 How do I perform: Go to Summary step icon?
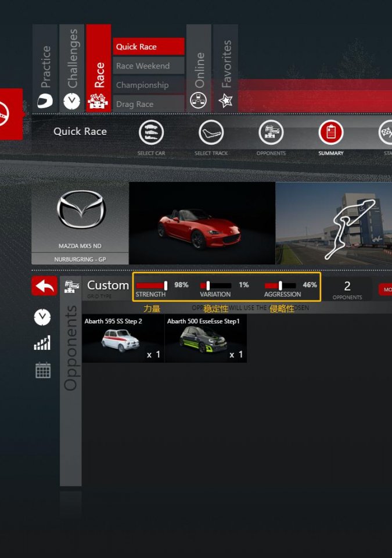[331, 133]
